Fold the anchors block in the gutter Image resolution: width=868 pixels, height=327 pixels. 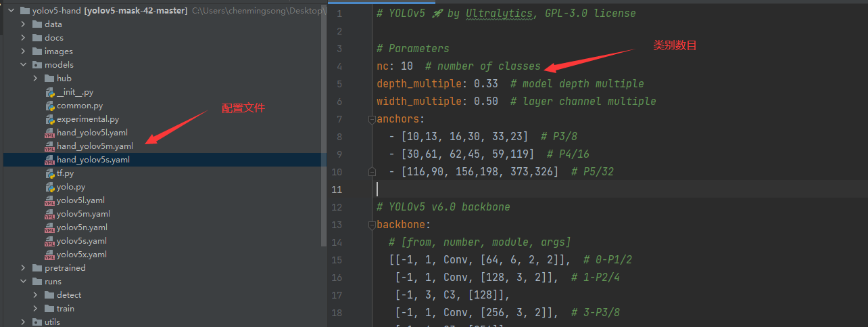click(x=371, y=119)
